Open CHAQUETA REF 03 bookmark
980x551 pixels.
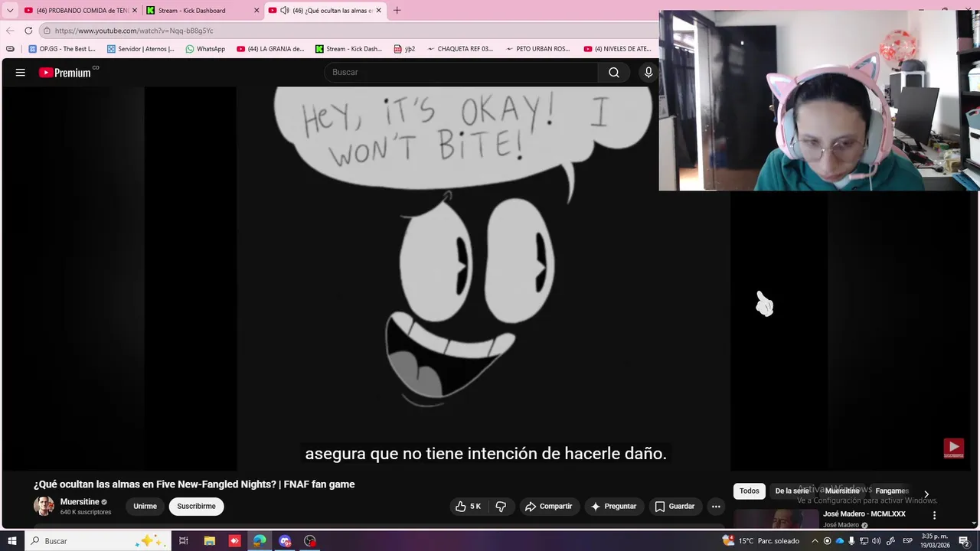[460, 49]
